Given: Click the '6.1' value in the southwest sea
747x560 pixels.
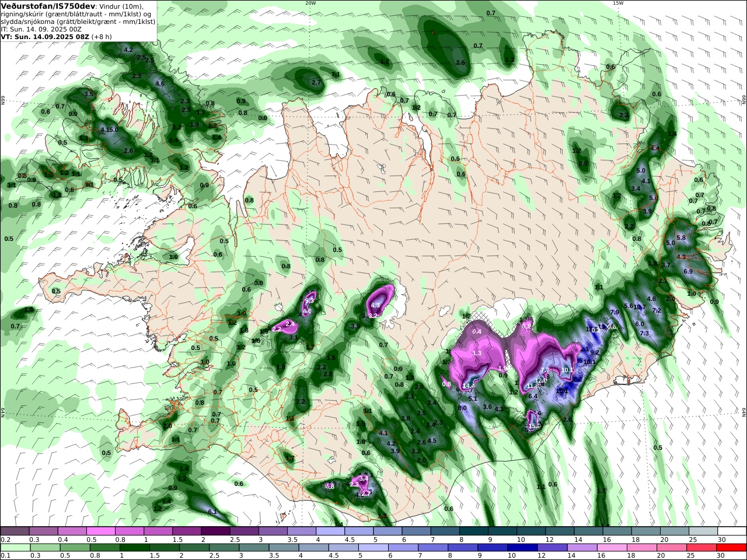Looking at the screenshot, I should point(212,512).
